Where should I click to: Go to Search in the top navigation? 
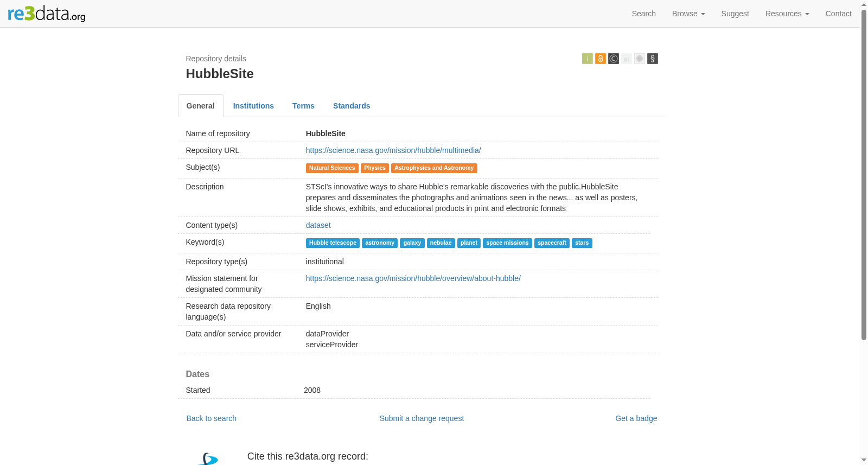[x=644, y=14]
